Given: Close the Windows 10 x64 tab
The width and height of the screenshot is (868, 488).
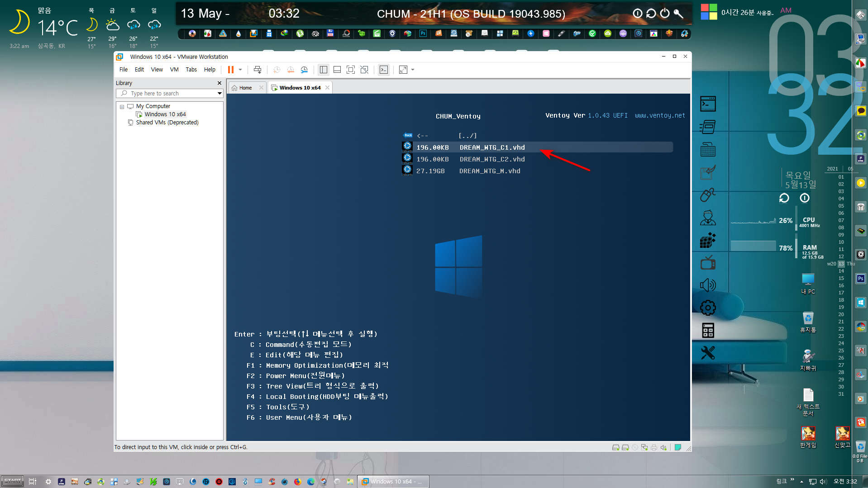Looking at the screenshot, I should [x=327, y=88].
